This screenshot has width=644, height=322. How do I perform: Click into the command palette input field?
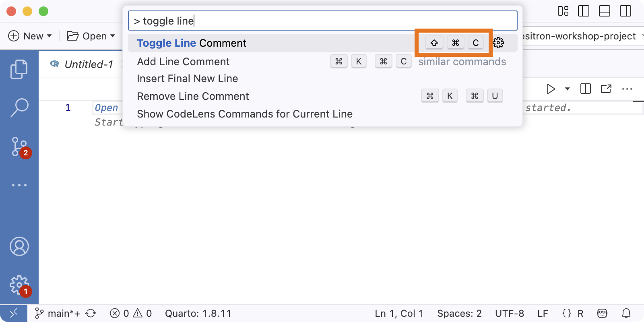click(323, 21)
